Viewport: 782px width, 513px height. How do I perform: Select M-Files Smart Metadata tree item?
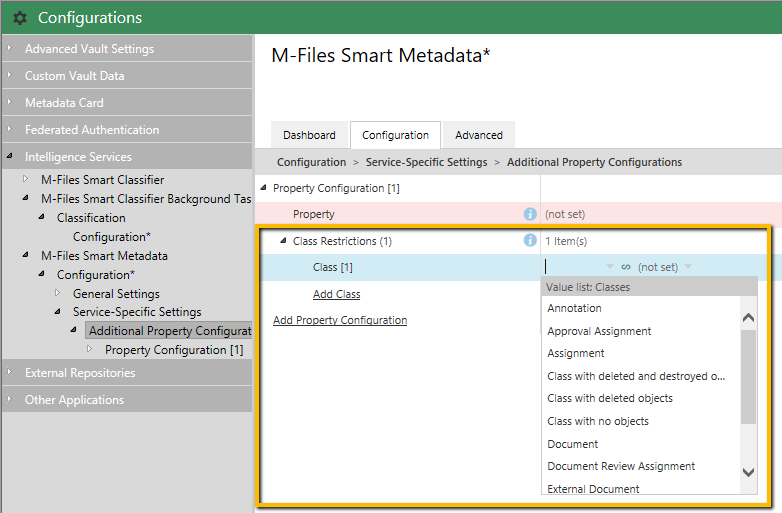104,256
